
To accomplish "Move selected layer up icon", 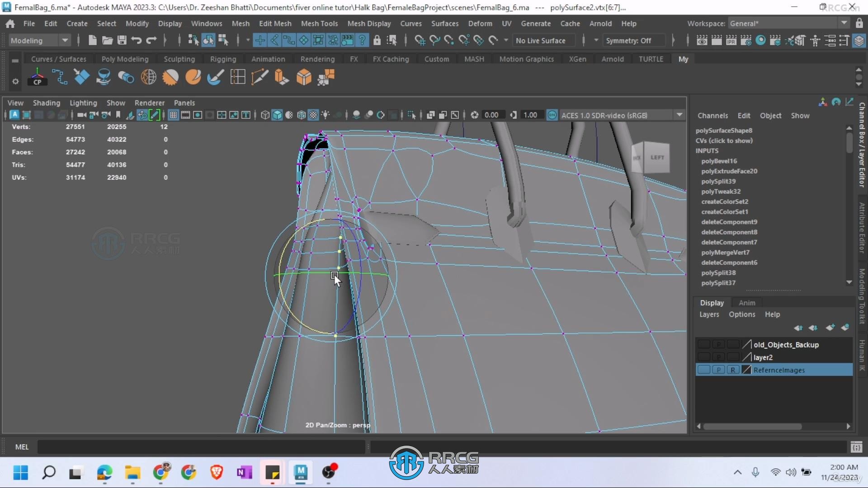I will [798, 328].
